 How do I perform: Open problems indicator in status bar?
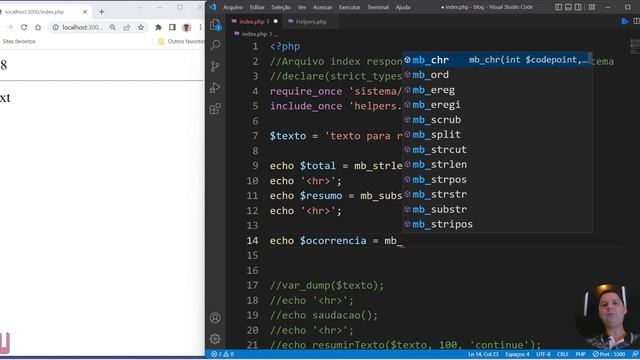point(222,354)
